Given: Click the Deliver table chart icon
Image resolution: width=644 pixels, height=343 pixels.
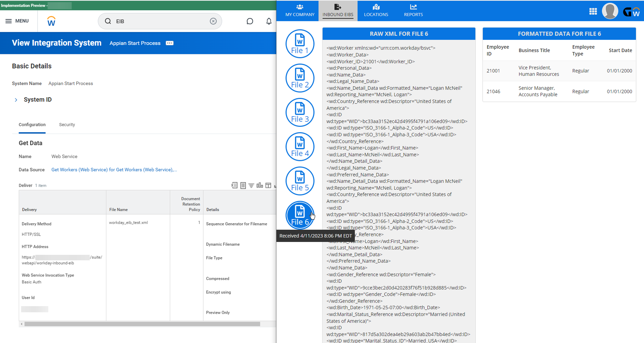Looking at the screenshot, I should pyautogui.click(x=260, y=185).
